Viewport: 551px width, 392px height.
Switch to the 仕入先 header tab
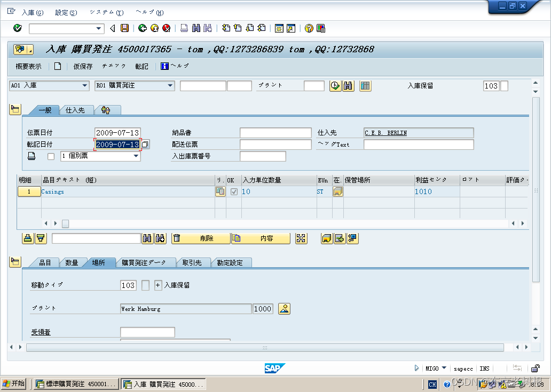click(x=75, y=110)
